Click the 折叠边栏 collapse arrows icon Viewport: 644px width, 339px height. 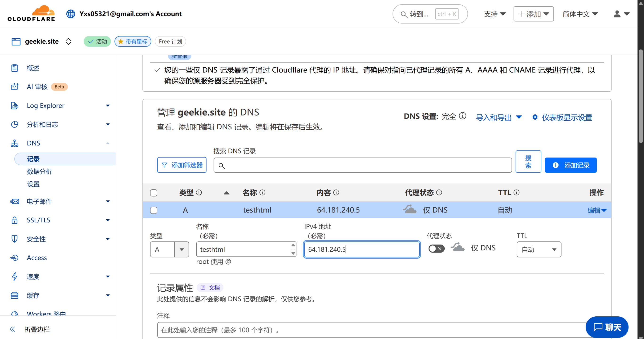click(12, 329)
